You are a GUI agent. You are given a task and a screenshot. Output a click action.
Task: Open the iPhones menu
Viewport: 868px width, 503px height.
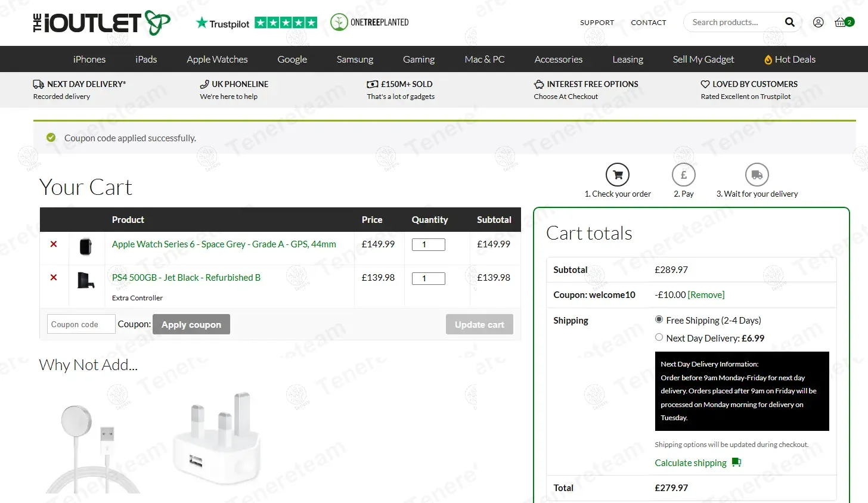89,59
